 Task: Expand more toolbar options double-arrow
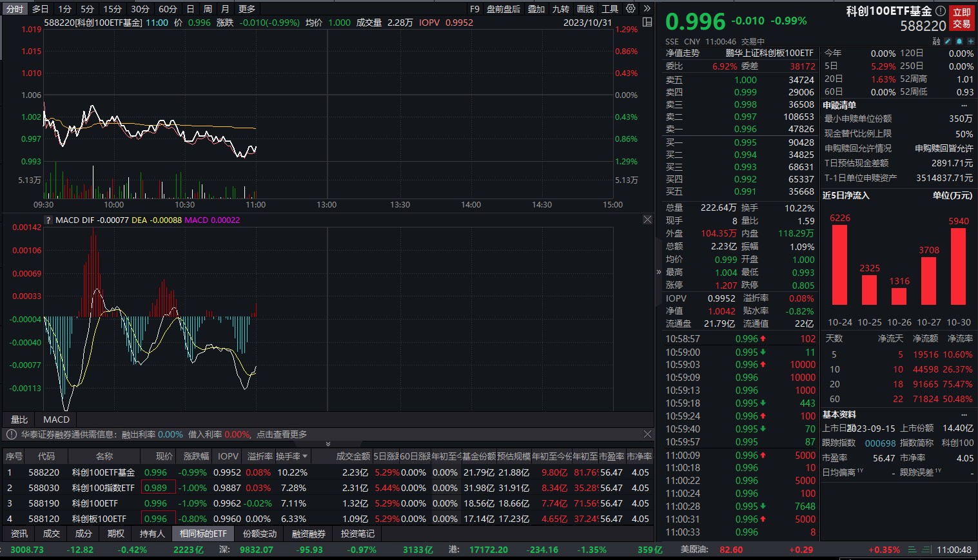[x=647, y=8]
